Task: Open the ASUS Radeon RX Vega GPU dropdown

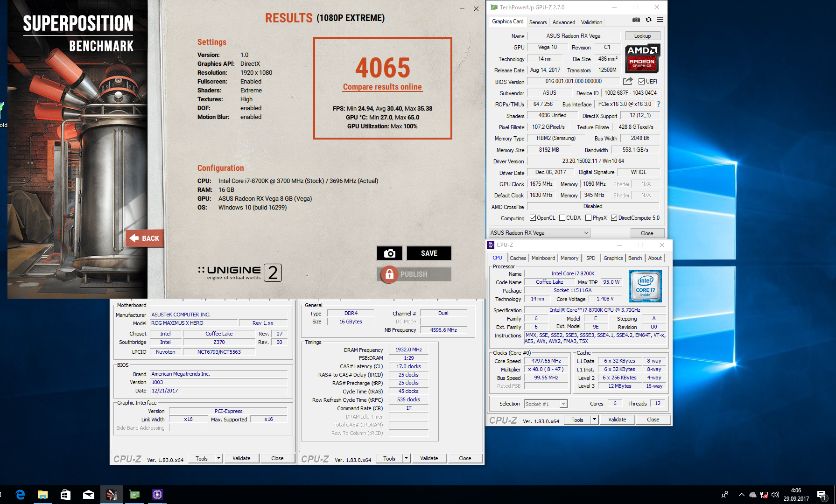Action: (539, 233)
